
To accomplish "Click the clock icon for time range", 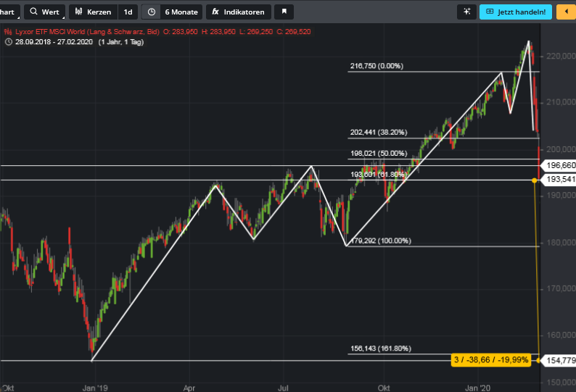I will point(152,12).
